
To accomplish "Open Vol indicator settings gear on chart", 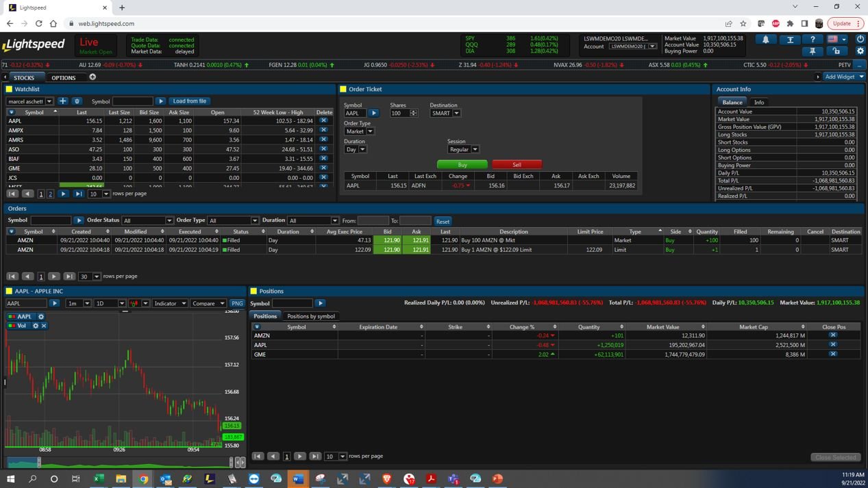I will pos(36,326).
